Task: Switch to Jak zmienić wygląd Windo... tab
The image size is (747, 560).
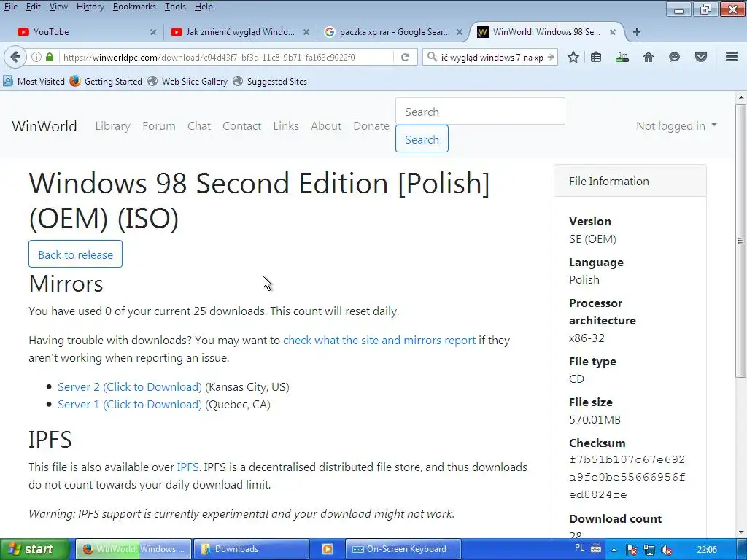Action: (239, 32)
